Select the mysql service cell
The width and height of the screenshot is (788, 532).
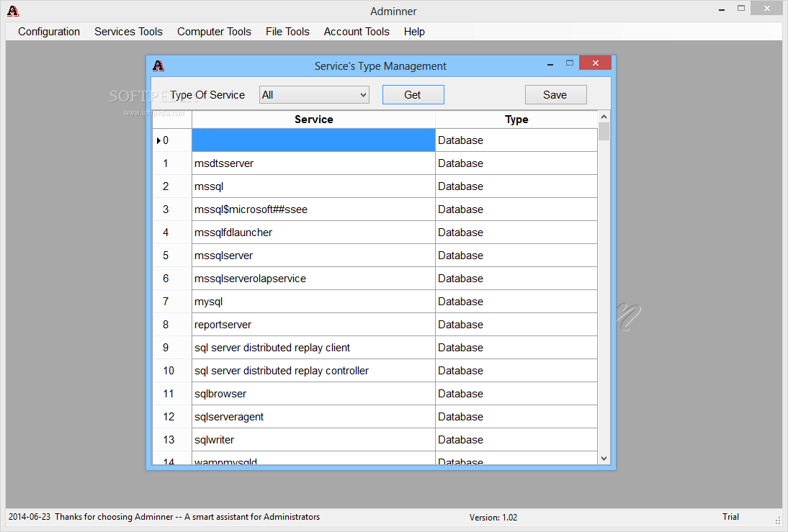[x=313, y=302]
